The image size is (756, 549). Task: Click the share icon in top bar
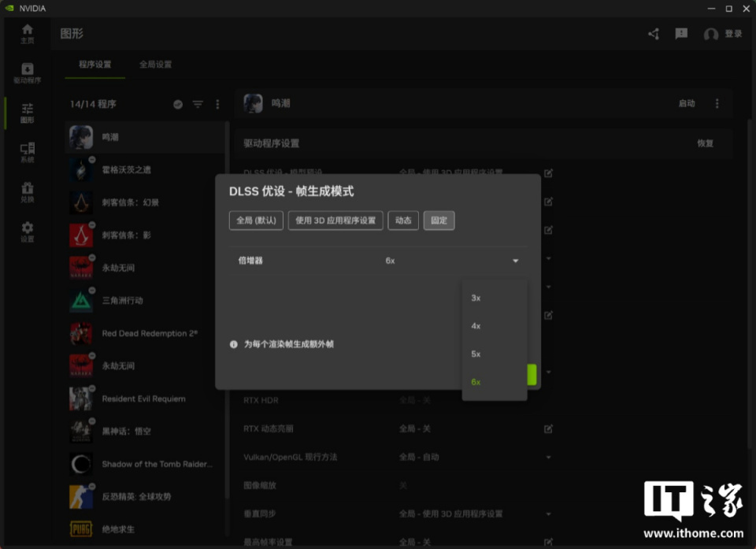pos(654,34)
